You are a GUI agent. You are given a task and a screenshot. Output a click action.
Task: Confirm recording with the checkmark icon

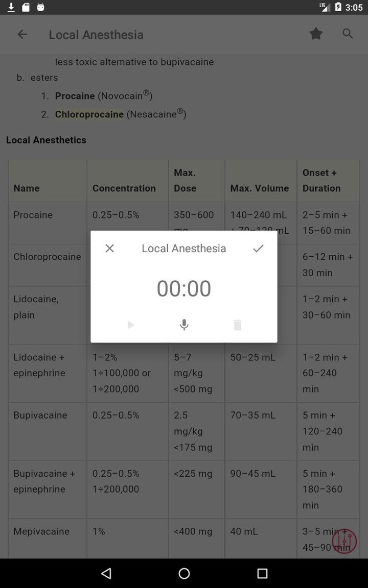pos(258,248)
